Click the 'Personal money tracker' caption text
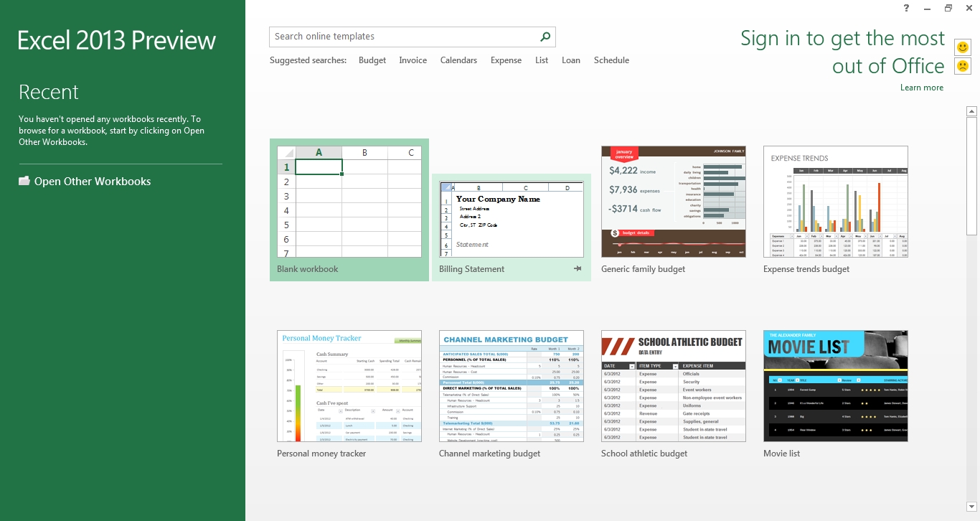The height and width of the screenshot is (521, 980). click(x=321, y=454)
